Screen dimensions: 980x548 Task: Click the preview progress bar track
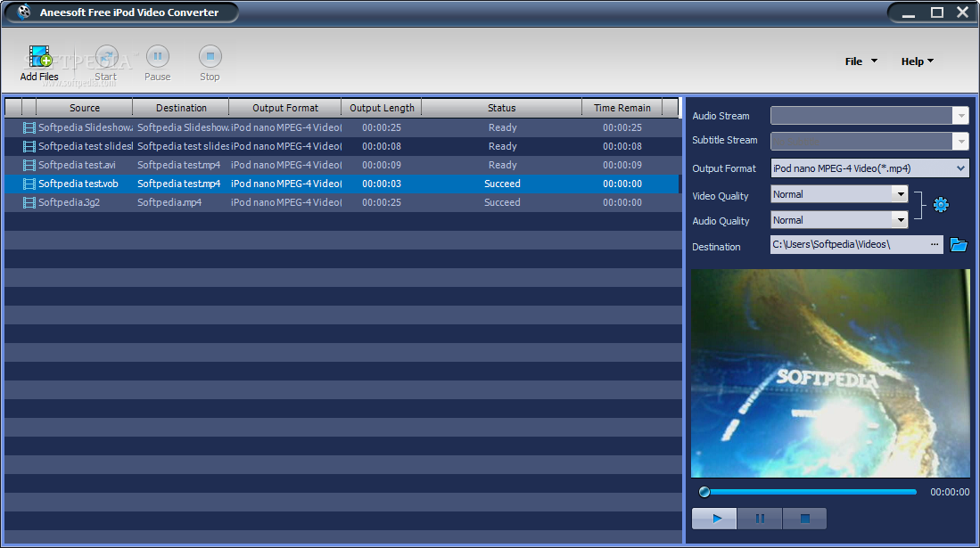click(813, 492)
